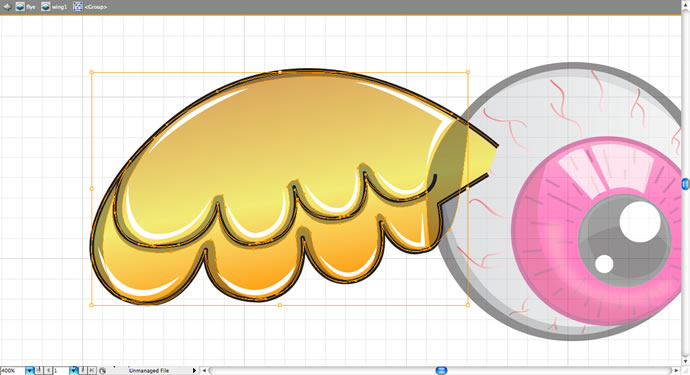Go to previous artboard arrow
This screenshot has height=375, width=690.
tap(48, 371)
